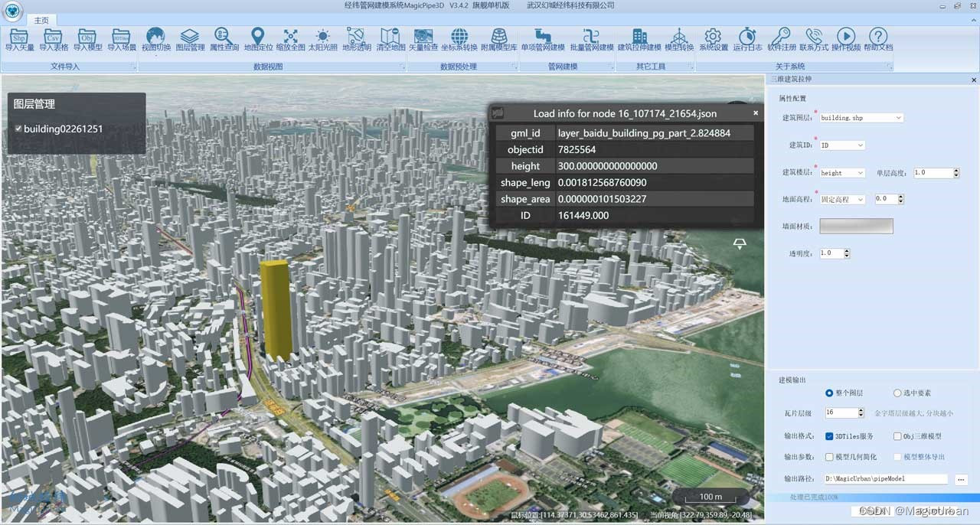Uncheck 3DTiles服务 output format
This screenshot has height=525, width=980.
(x=829, y=436)
